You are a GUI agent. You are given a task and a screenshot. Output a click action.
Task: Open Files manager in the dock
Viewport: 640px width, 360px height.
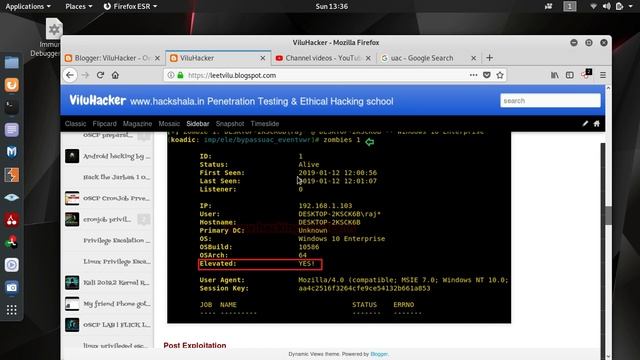[x=11, y=62]
